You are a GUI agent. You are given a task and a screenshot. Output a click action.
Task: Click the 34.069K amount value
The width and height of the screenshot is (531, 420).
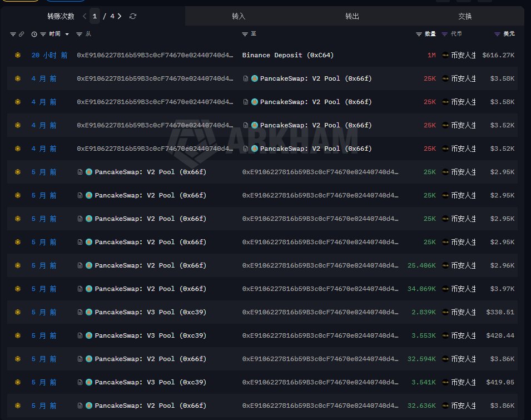click(421, 289)
